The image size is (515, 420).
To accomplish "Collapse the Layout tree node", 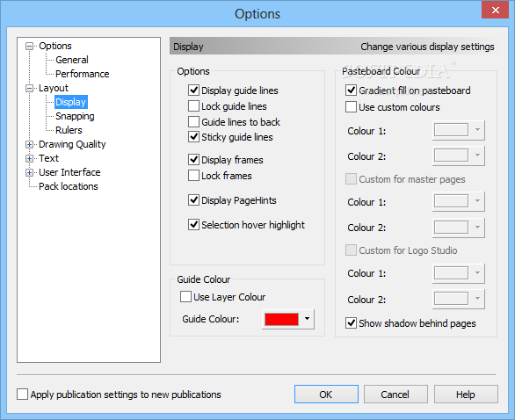I will click(29, 88).
